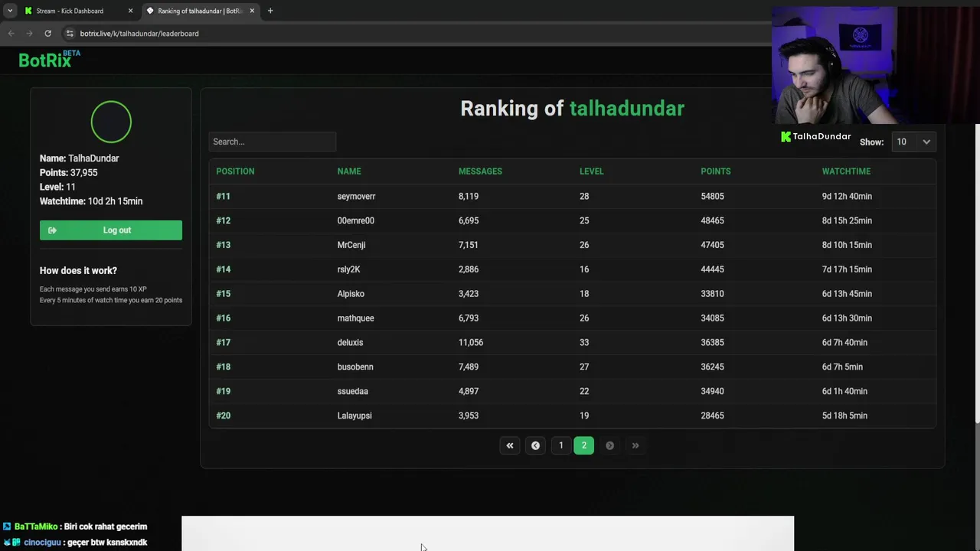Click username 00emre00 in leaderboard
The width and height of the screenshot is (980, 551).
355,220
